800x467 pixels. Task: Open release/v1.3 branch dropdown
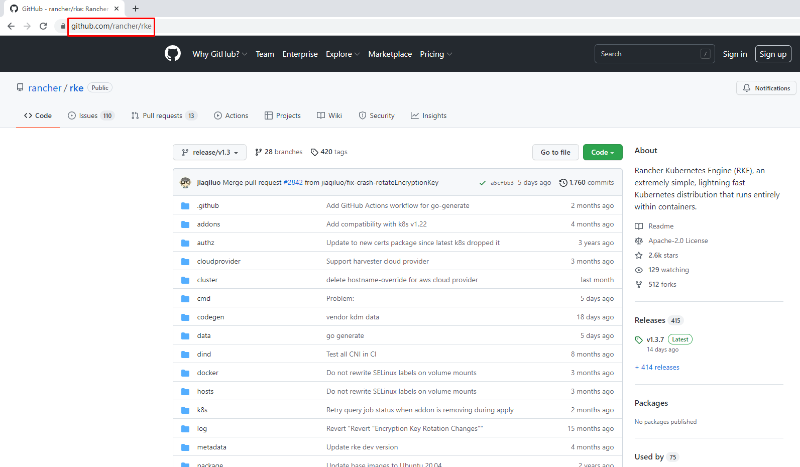coord(210,152)
